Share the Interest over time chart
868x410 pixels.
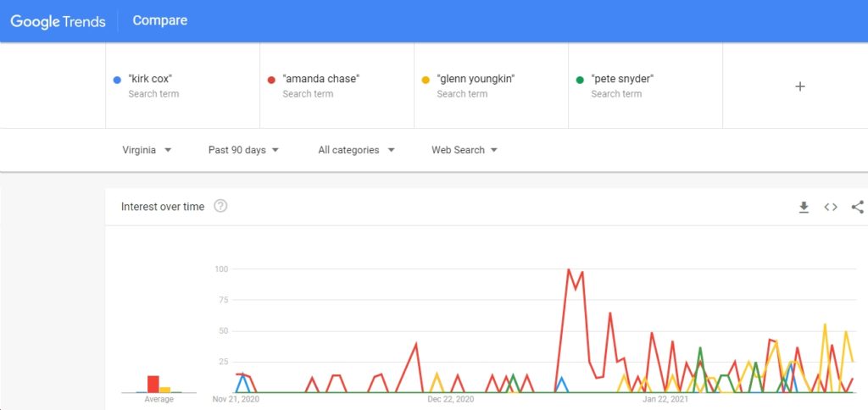coord(858,207)
